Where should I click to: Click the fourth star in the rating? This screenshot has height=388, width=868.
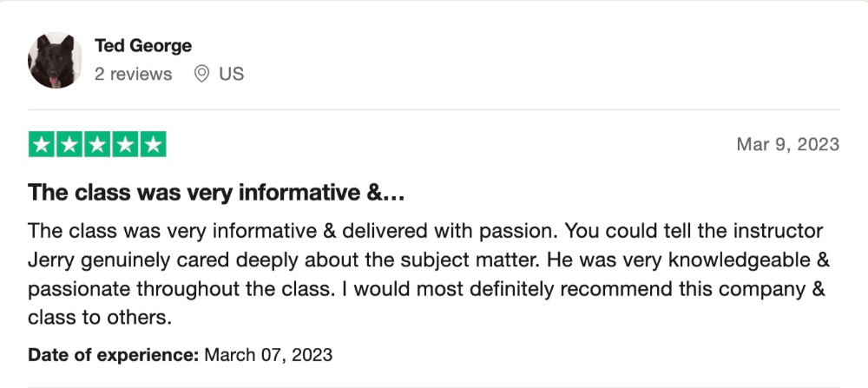[125, 144]
